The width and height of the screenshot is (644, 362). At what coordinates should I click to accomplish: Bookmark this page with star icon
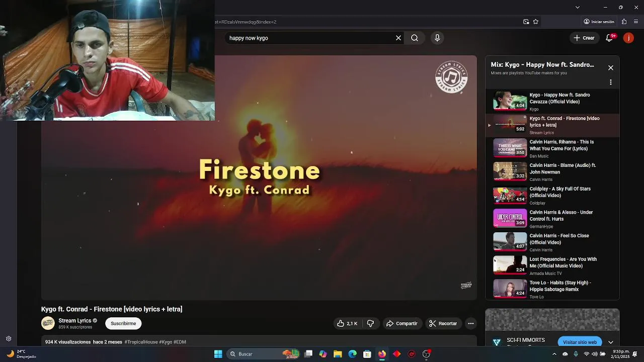[x=535, y=22]
